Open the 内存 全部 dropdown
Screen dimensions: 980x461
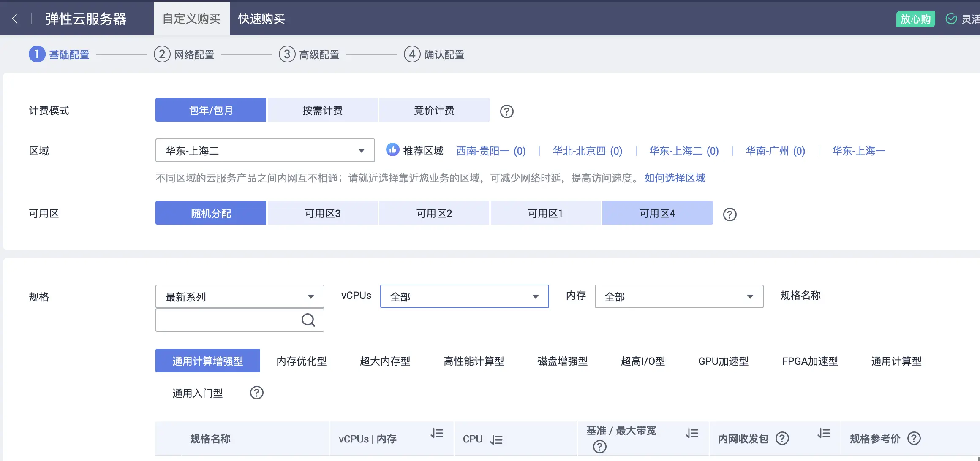tap(678, 296)
